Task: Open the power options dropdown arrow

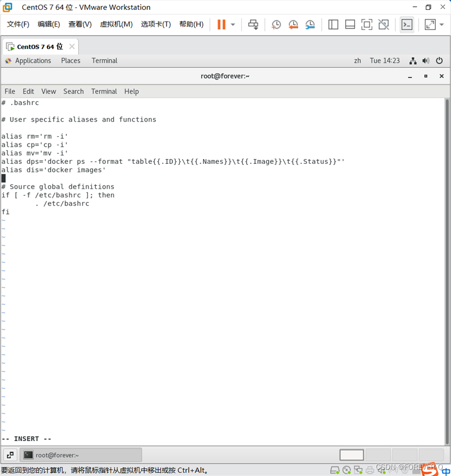Action: 233,25
